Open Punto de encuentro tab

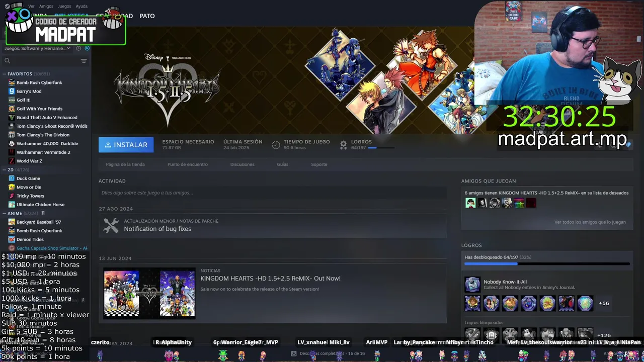tap(187, 164)
